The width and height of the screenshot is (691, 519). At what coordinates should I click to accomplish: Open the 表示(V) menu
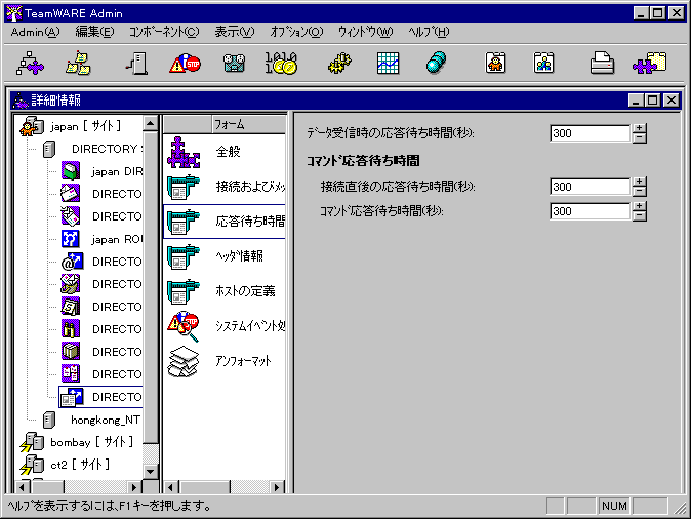click(234, 32)
